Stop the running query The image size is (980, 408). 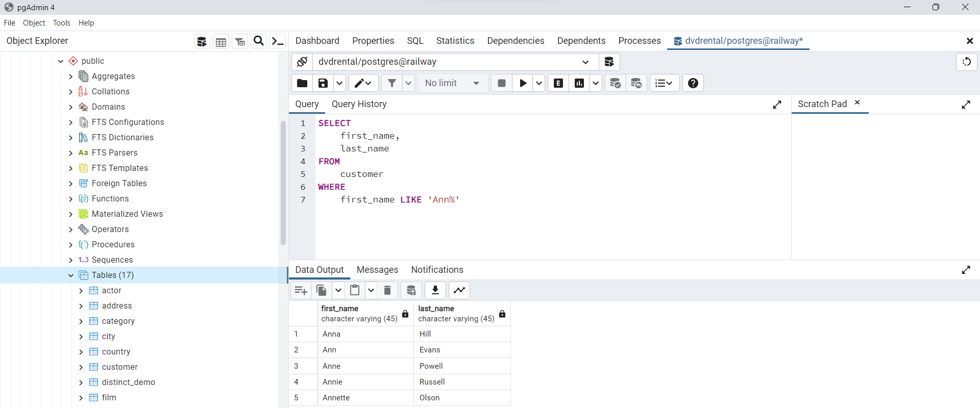coord(502,83)
